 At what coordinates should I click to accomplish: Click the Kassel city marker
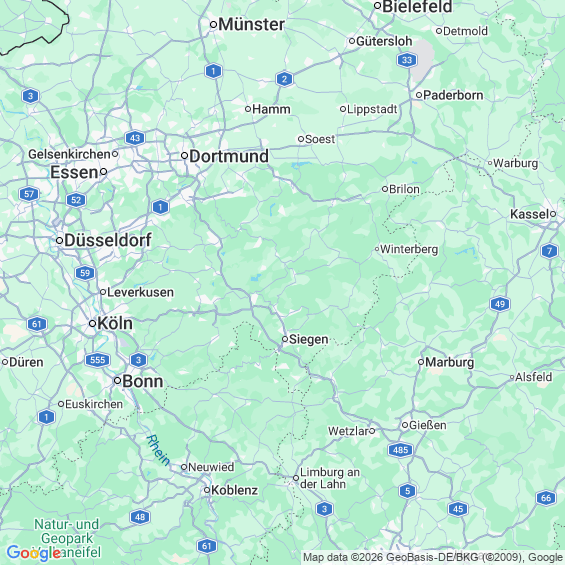pyautogui.click(x=553, y=214)
